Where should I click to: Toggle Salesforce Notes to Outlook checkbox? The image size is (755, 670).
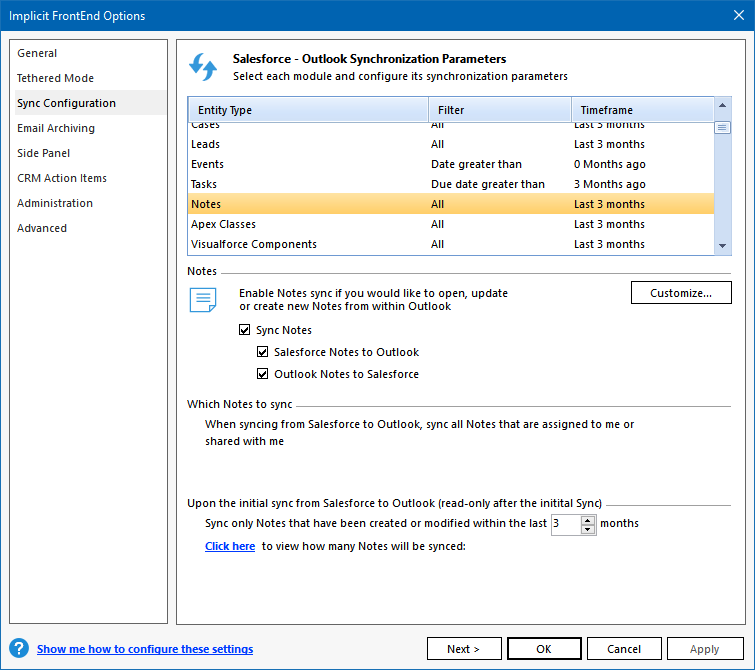coord(263,352)
